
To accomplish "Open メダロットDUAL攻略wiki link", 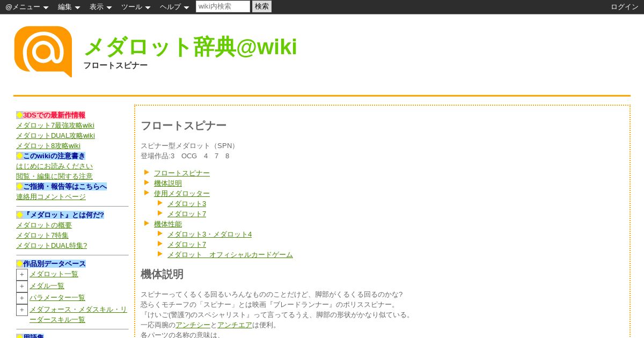I will click(55, 136).
